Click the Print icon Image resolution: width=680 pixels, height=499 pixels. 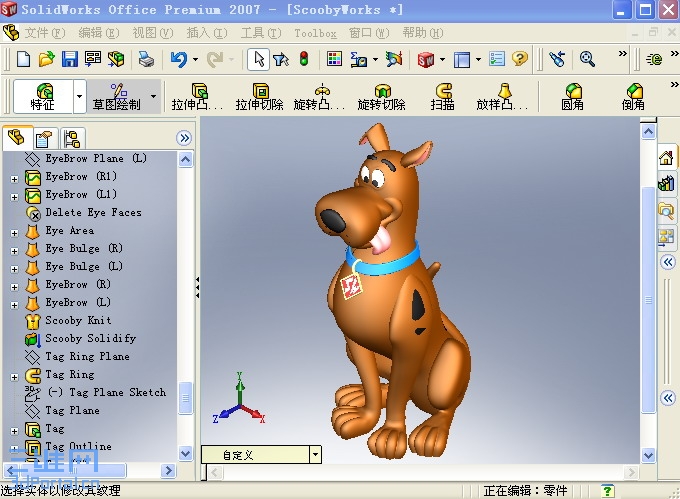[x=146, y=59]
